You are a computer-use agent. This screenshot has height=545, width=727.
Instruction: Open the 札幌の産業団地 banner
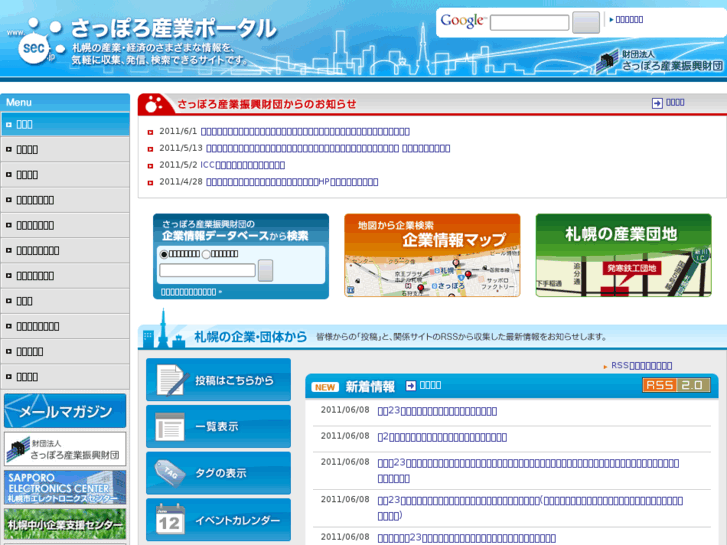click(x=622, y=256)
